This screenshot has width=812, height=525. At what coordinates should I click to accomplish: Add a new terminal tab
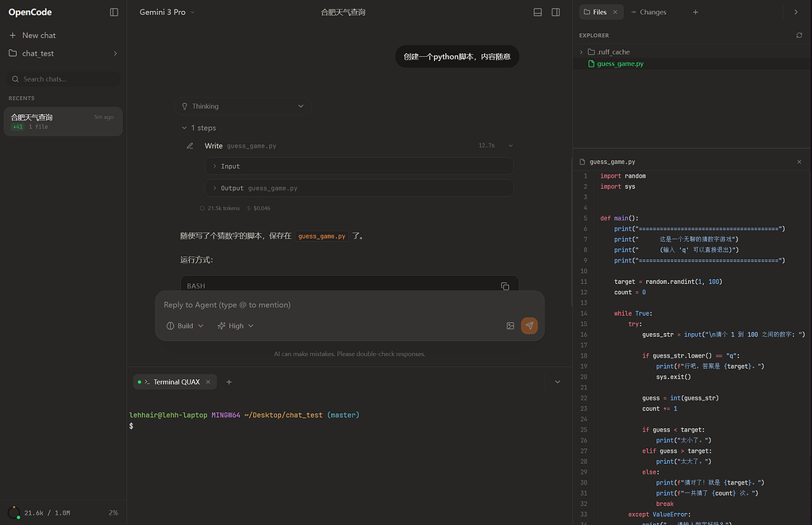pos(229,381)
